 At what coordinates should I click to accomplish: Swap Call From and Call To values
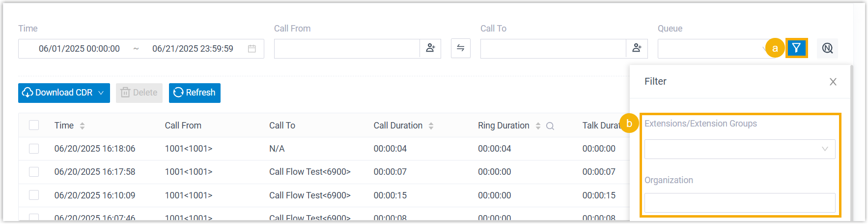coord(460,48)
